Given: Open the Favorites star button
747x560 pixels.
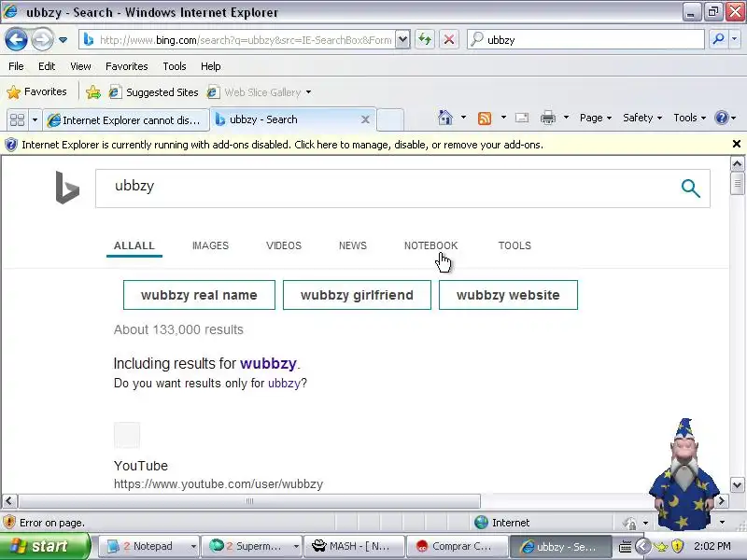Looking at the screenshot, I should click(36, 91).
